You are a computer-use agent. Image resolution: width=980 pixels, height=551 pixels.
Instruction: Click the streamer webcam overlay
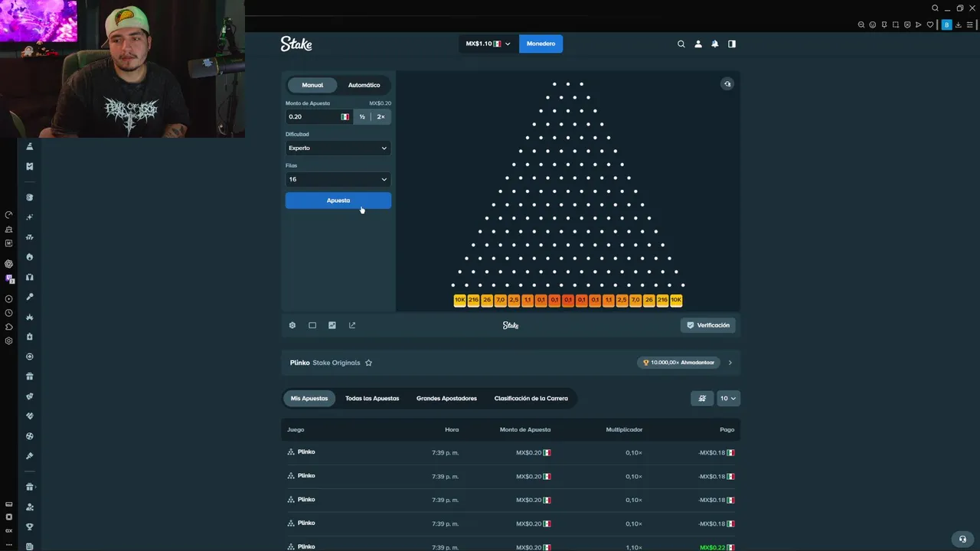coord(122,69)
